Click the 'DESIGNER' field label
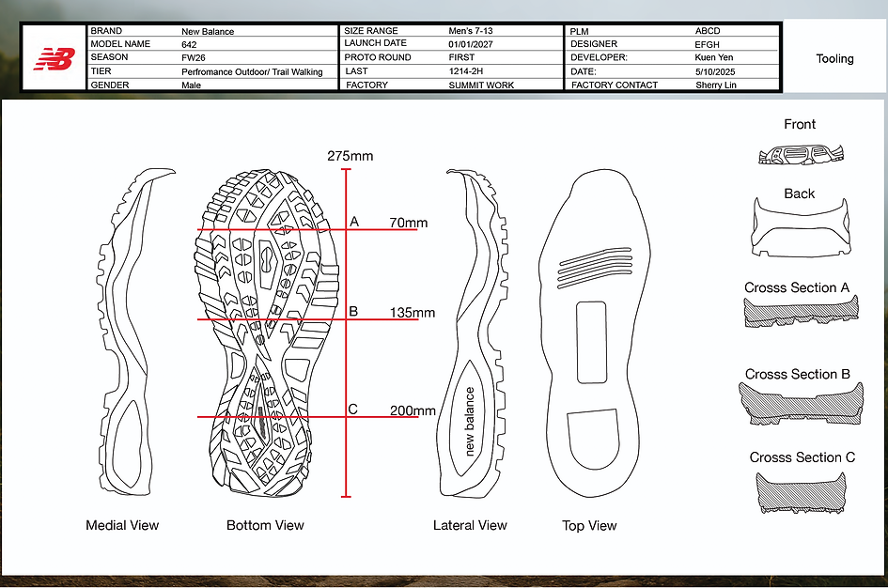 (594, 44)
